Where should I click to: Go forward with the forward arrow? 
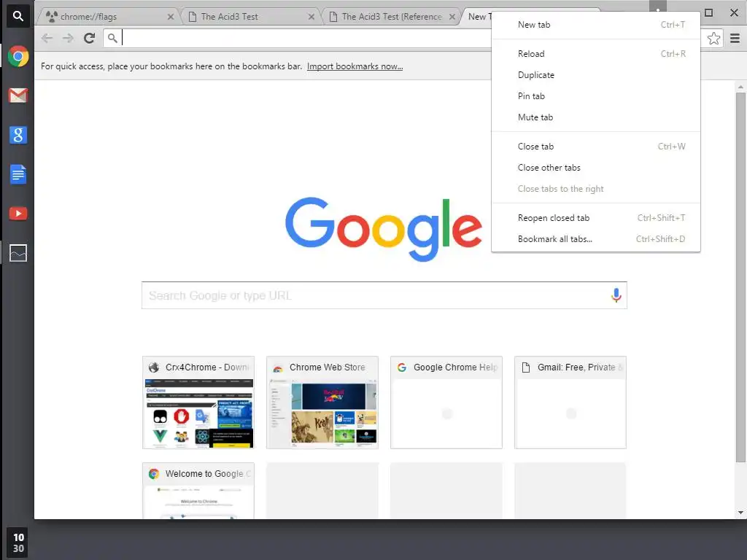pyautogui.click(x=68, y=38)
